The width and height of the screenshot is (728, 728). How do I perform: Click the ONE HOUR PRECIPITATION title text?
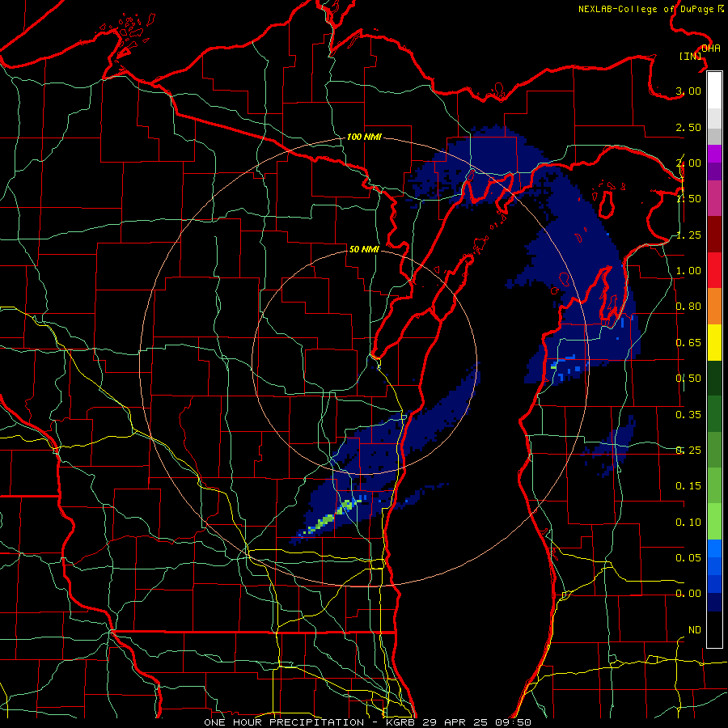tap(284, 722)
